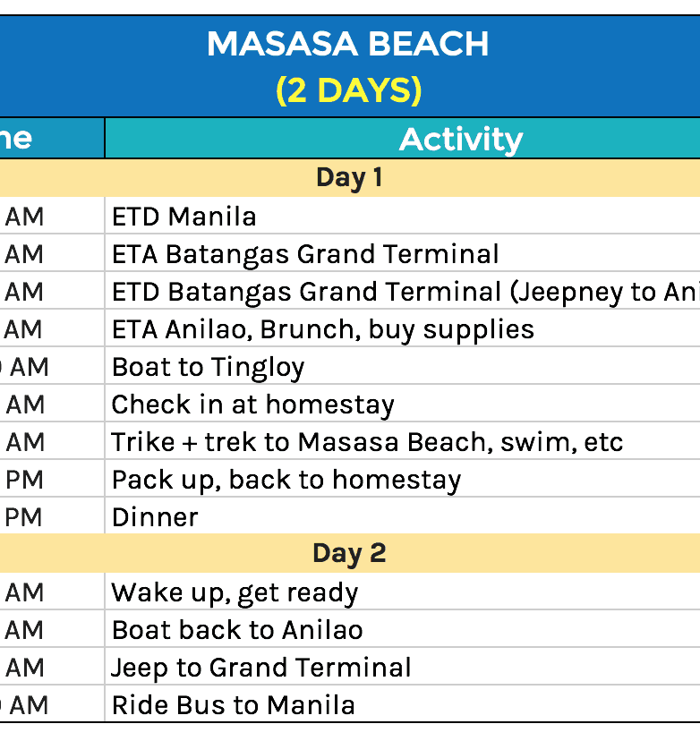Click ETD Batangas Grand Terminal Jeepney cell
The width and height of the screenshot is (700, 741).
click(403, 292)
